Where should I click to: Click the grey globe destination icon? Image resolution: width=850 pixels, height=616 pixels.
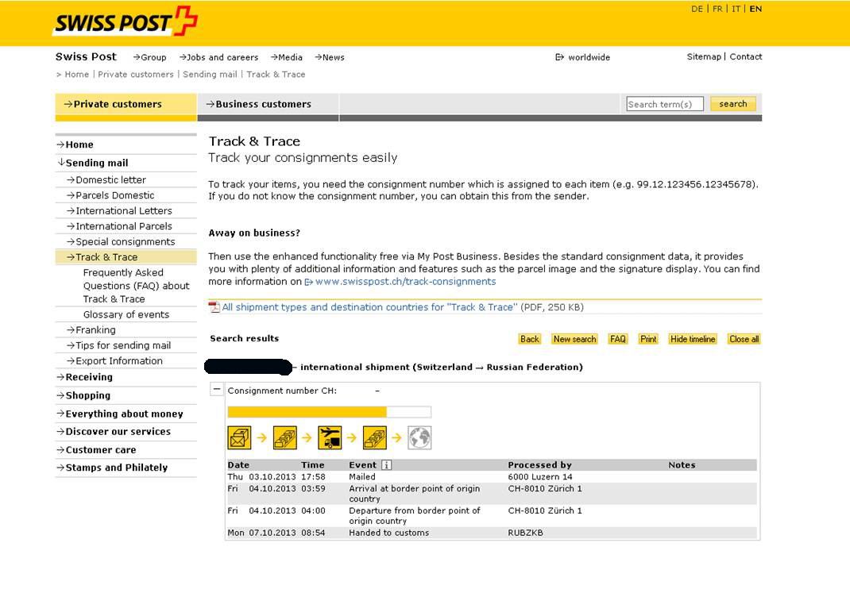point(419,437)
